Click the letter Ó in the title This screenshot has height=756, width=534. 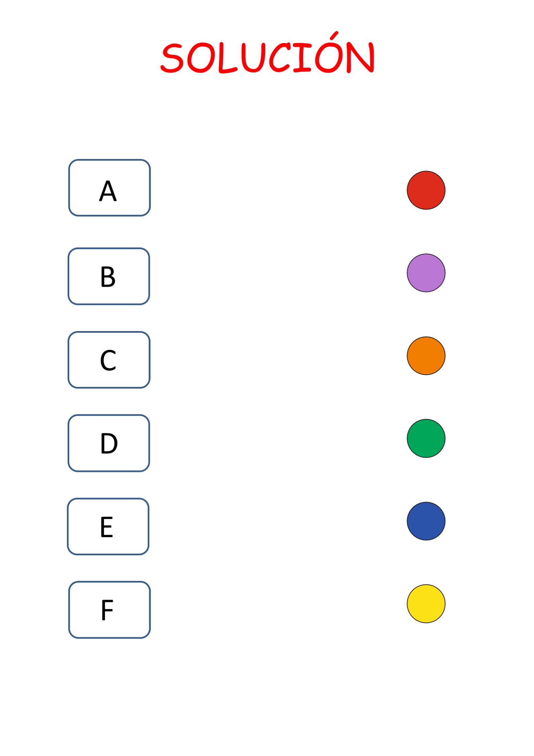pos(329,53)
